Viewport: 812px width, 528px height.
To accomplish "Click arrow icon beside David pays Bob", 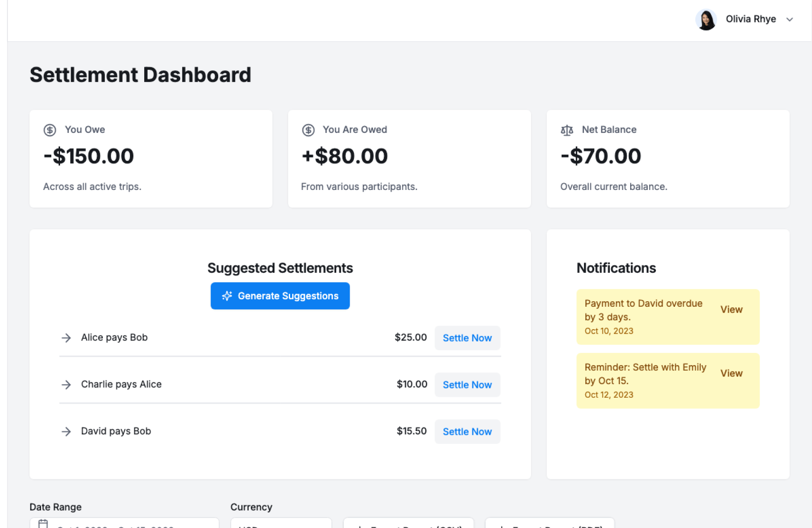I will click(x=66, y=431).
